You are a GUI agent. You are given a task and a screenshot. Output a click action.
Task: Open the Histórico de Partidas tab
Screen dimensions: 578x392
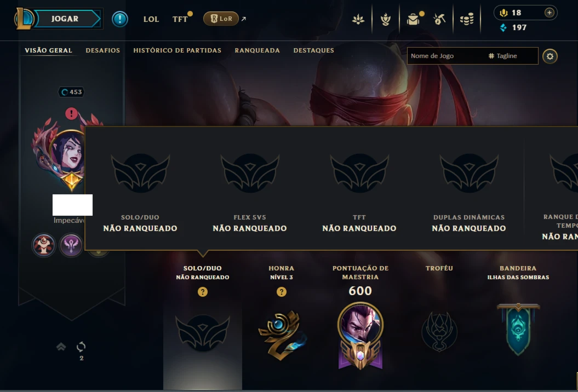(178, 50)
